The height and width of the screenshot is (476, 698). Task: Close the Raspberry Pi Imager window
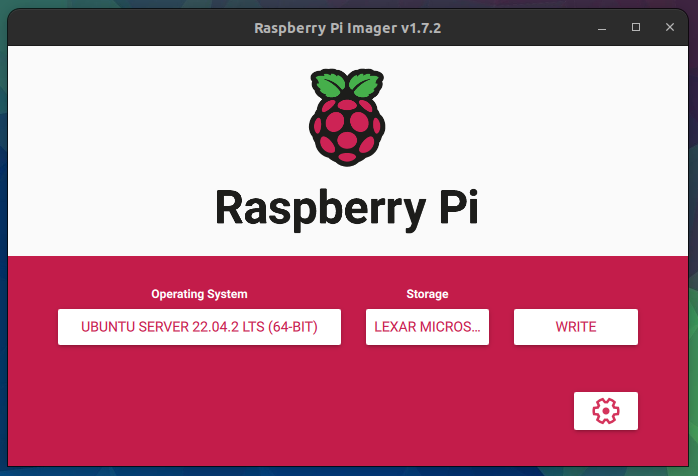670,27
